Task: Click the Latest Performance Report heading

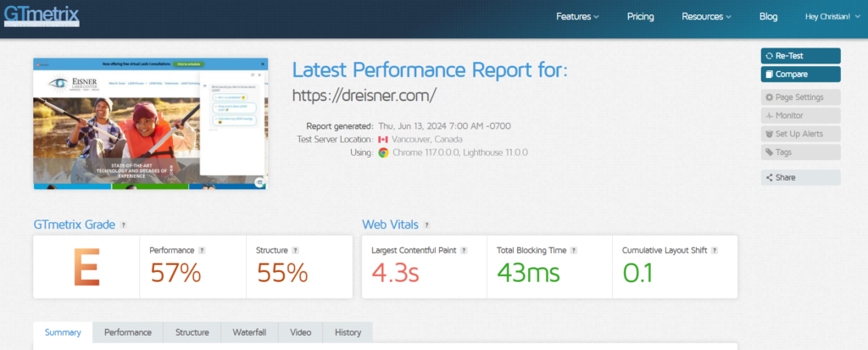Action: click(430, 70)
